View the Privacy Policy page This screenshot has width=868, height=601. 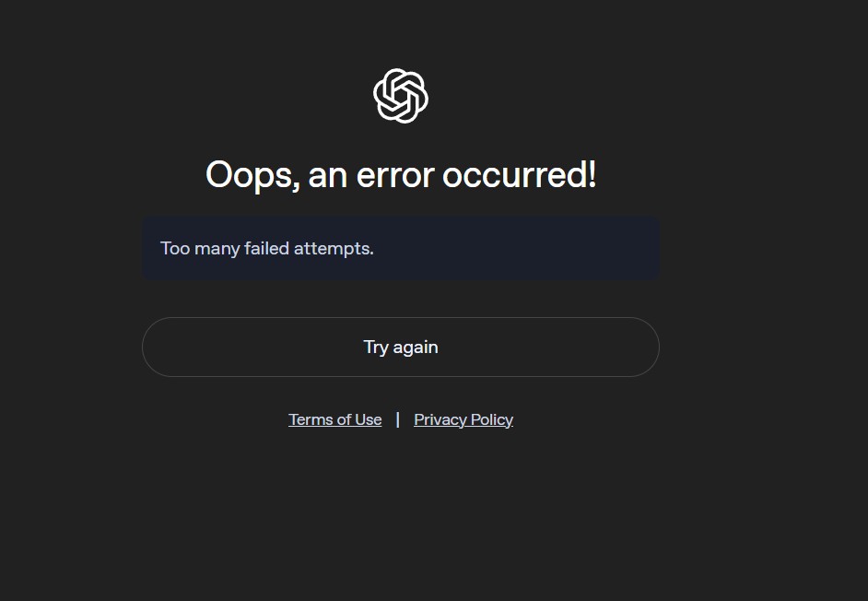tap(463, 419)
